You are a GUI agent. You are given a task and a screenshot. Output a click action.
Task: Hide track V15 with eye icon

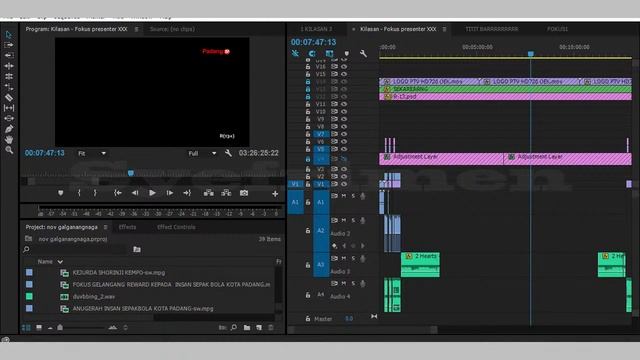tap(344, 74)
